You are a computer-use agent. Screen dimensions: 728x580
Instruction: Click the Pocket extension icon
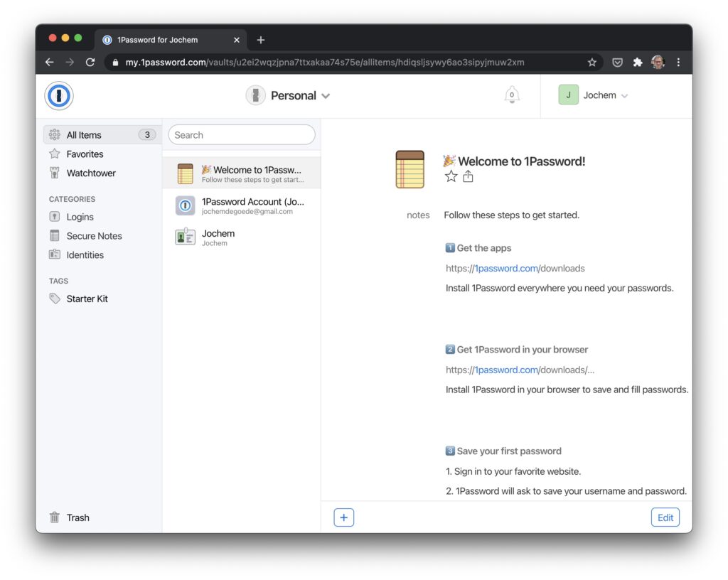(x=617, y=62)
